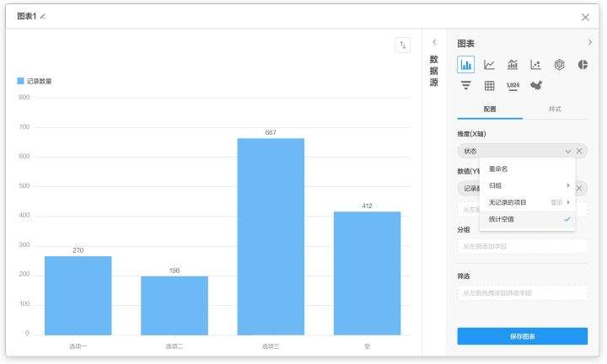The image size is (607, 364).
Task: Pick the map chart icon
Action: tap(535, 85)
